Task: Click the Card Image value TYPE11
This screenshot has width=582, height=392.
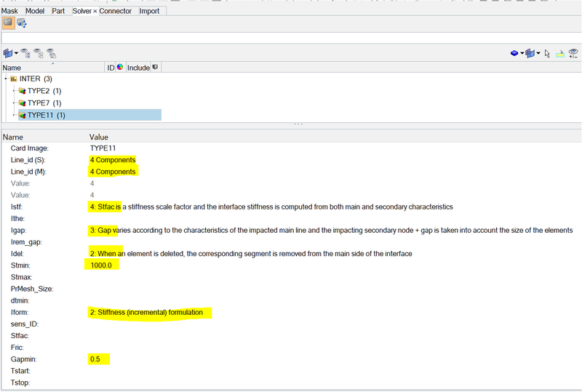Action: pos(103,148)
